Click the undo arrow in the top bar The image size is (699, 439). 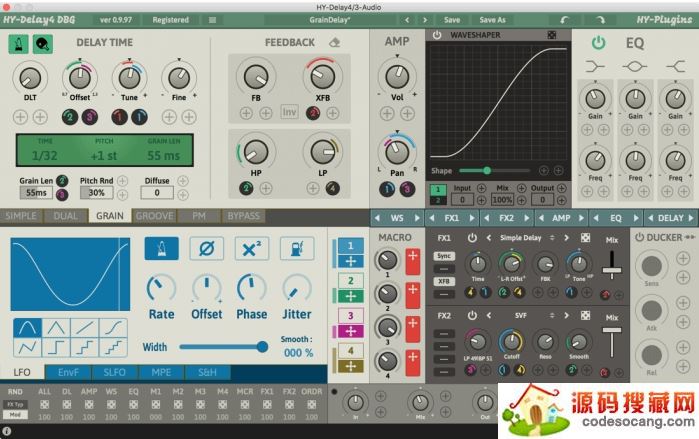click(x=563, y=19)
